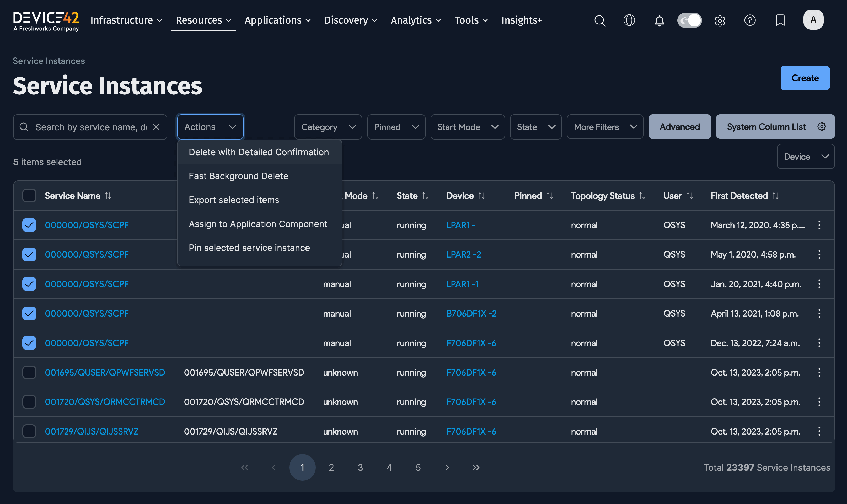Open the settings gear icon
This screenshot has height=504, width=847.
click(x=720, y=20)
